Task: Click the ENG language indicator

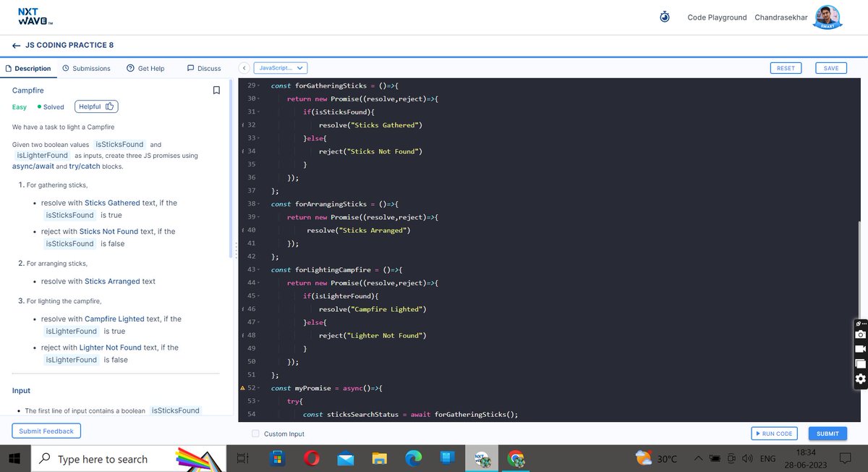Action: click(x=767, y=458)
